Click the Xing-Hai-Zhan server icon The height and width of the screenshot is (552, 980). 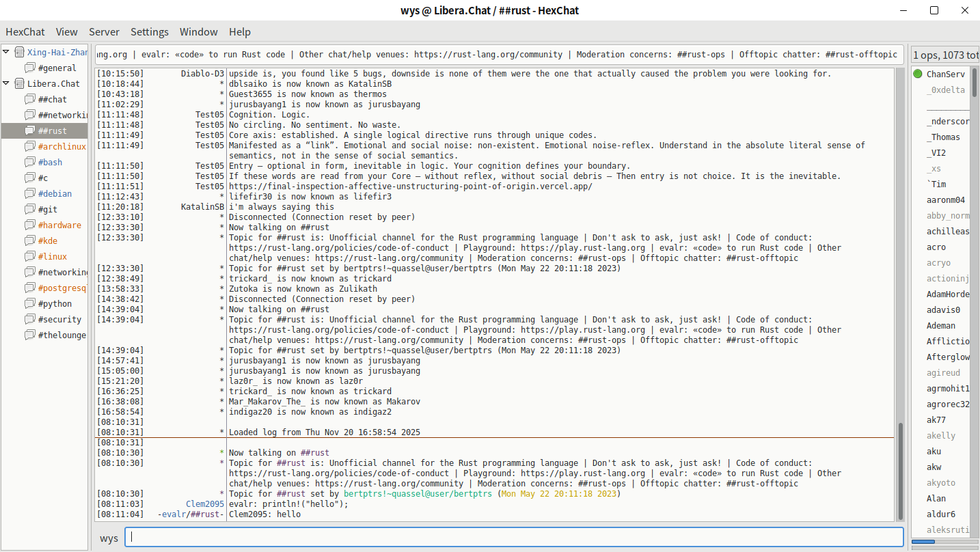pyautogui.click(x=19, y=52)
